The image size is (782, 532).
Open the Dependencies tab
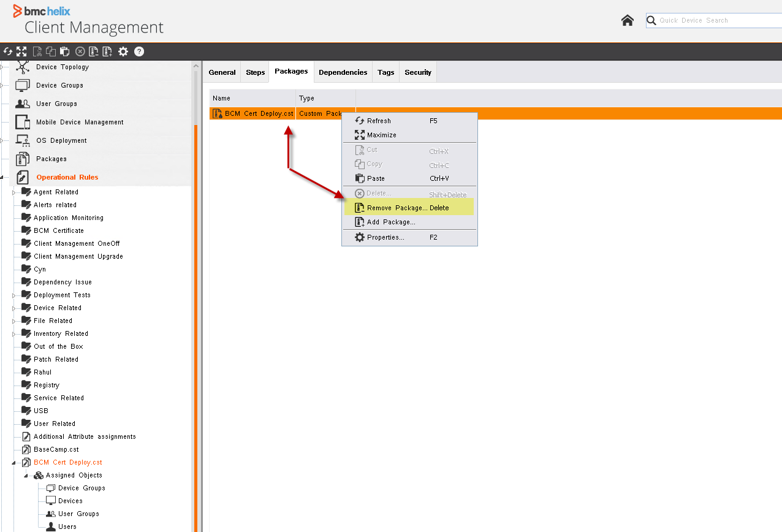343,72
